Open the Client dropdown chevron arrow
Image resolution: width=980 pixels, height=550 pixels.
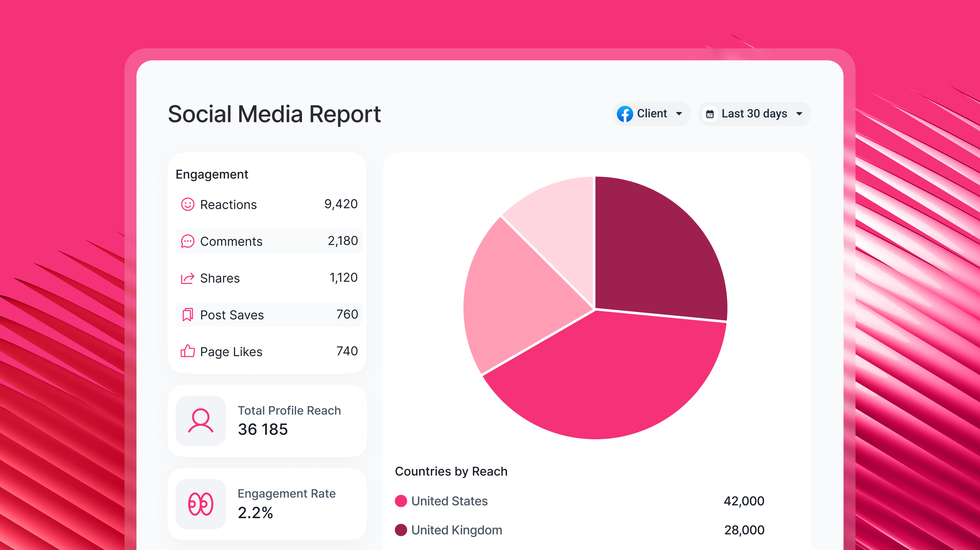[x=679, y=113]
